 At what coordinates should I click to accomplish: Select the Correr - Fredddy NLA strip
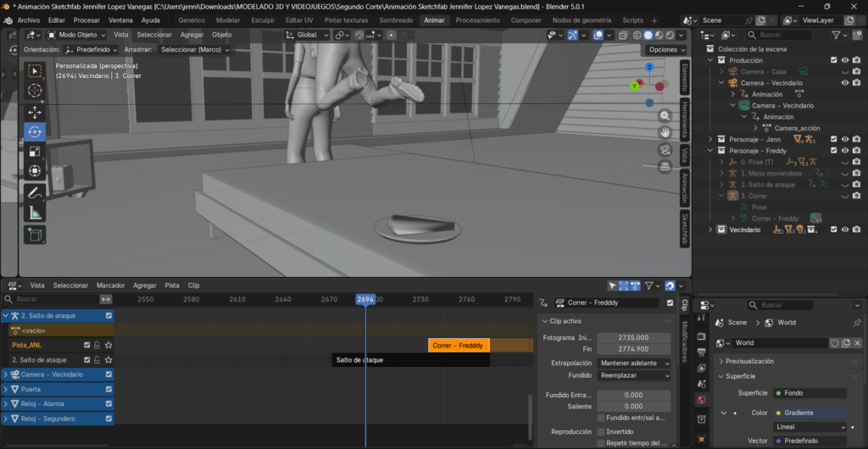coord(459,345)
